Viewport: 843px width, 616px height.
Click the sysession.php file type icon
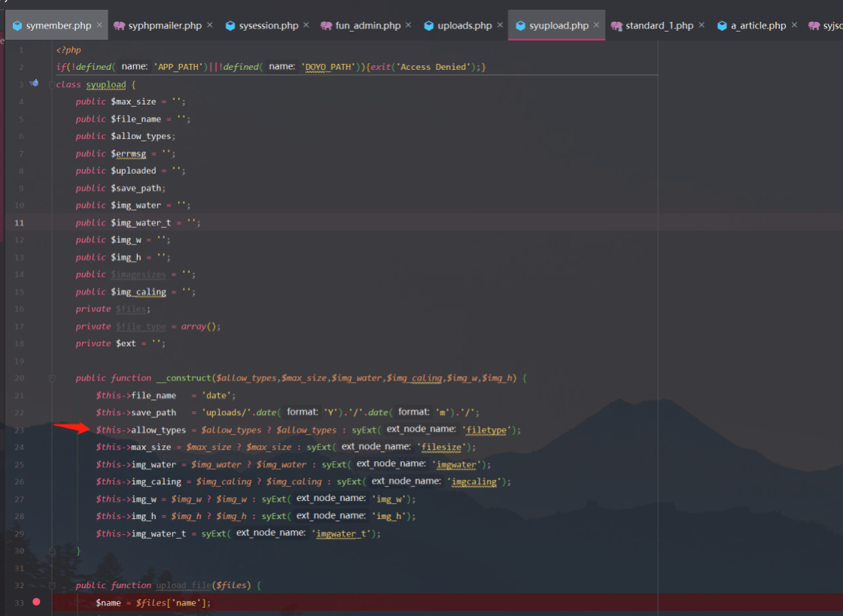click(x=230, y=26)
